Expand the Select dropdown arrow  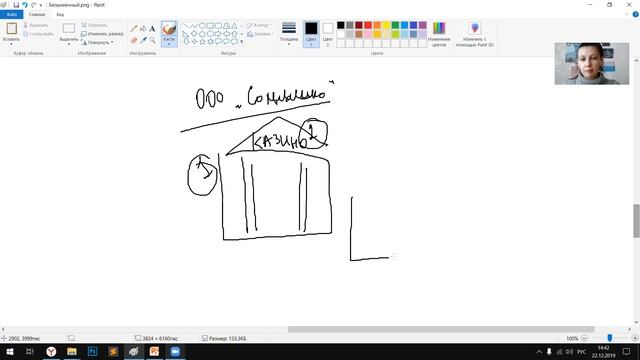(x=69, y=44)
